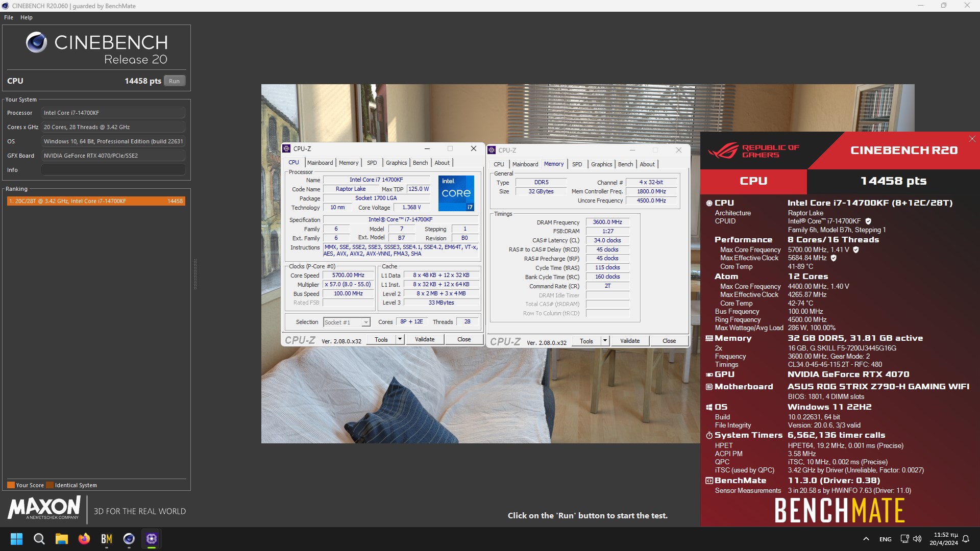
Task: Switch to Bench tab in right CPU-Z
Action: pos(626,164)
